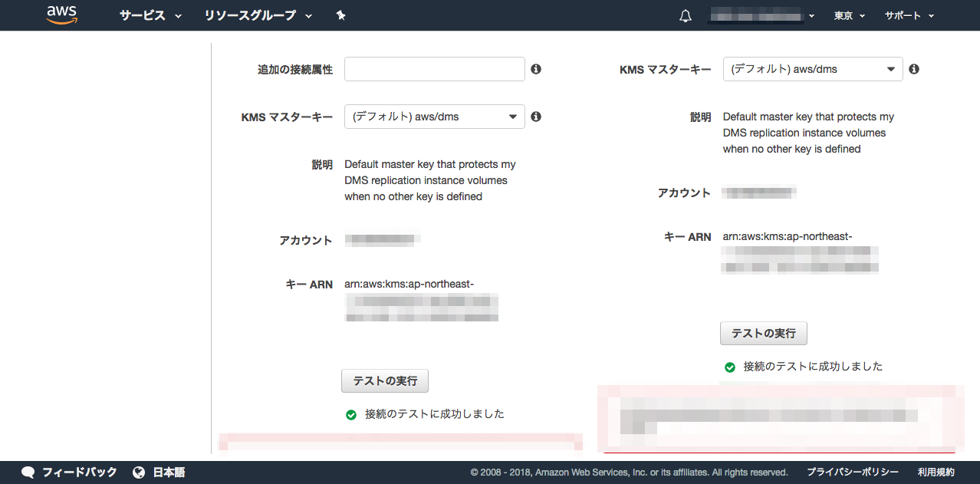Viewport: 980px width, 484px height.
Task: Open the サポート menu
Action: pyautogui.click(x=909, y=15)
